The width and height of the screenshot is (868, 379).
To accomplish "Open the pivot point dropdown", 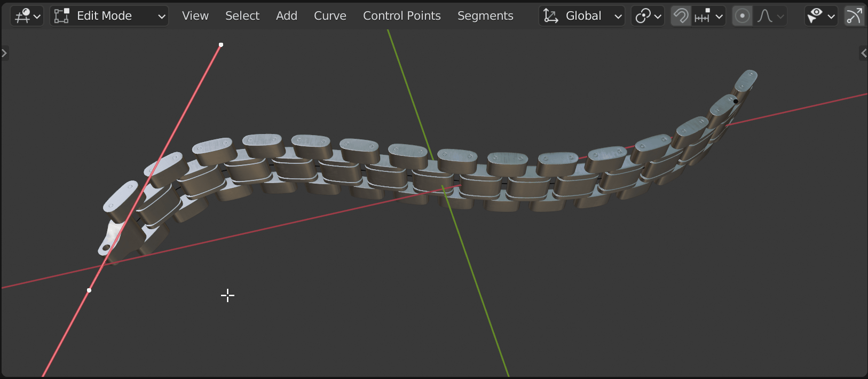I will point(648,16).
